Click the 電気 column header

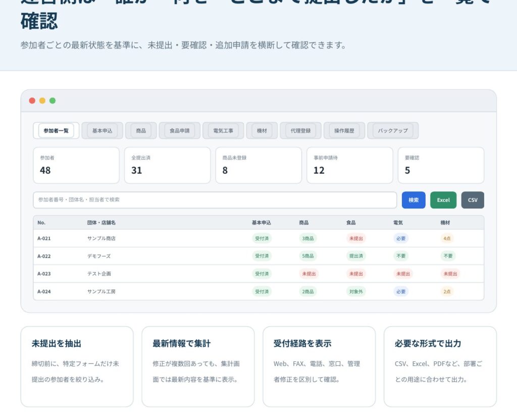[x=398, y=223]
